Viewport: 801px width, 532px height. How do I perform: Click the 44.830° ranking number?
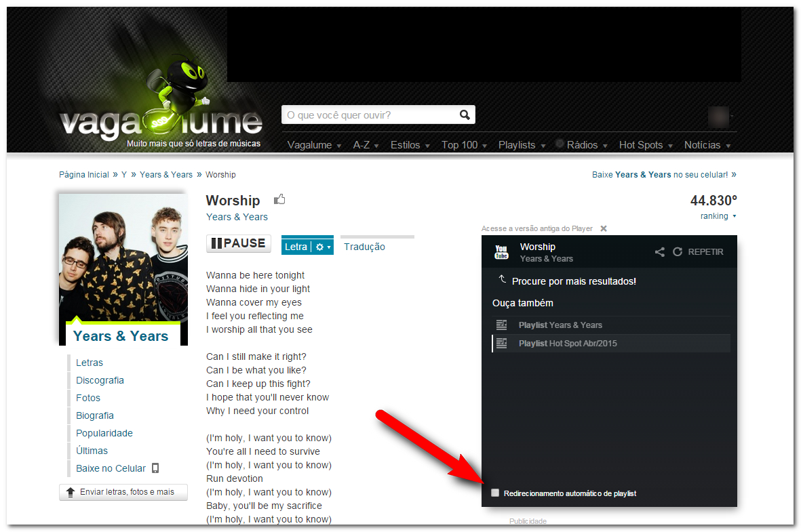(714, 201)
